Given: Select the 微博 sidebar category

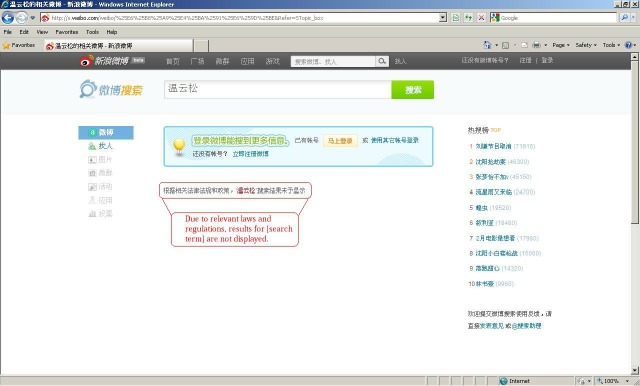Looking at the screenshot, I should coord(106,133).
